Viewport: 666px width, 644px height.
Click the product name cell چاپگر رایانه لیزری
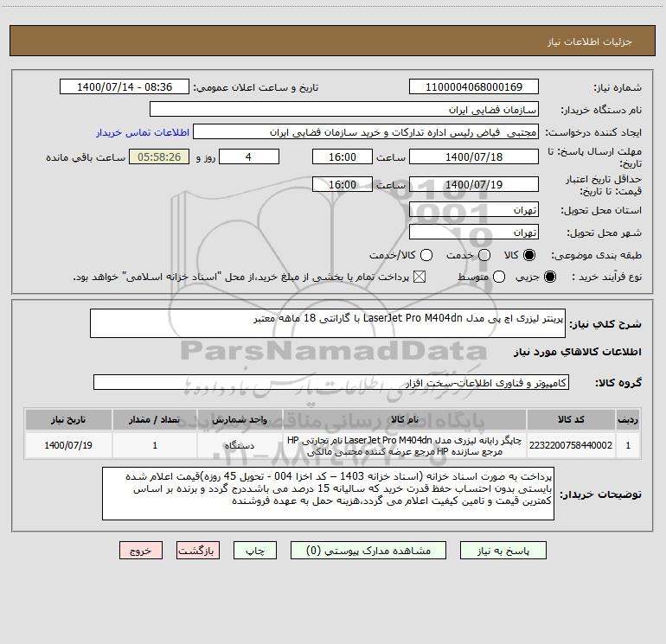(405, 445)
